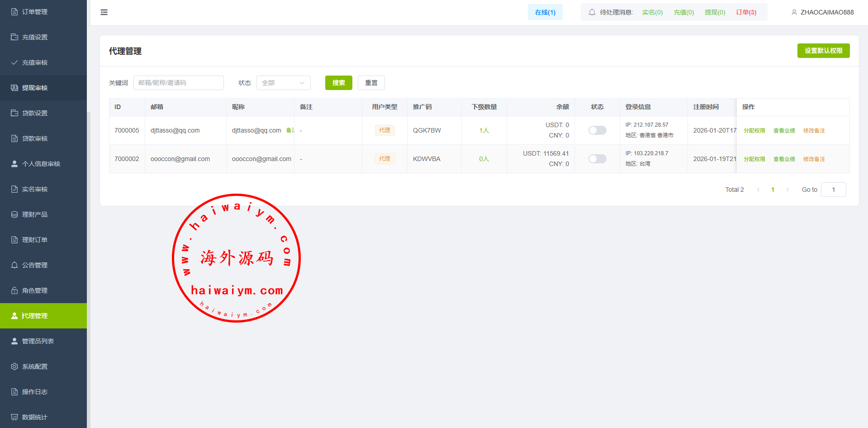This screenshot has width=868, height=428.
Task: Toggle status switch for agent 7000002
Action: (597, 159)
